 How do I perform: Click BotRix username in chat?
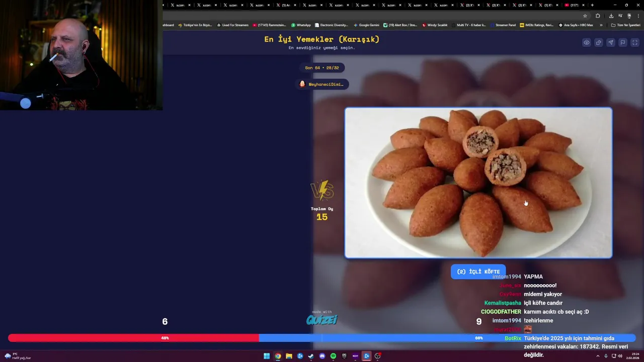coord(513,338)
